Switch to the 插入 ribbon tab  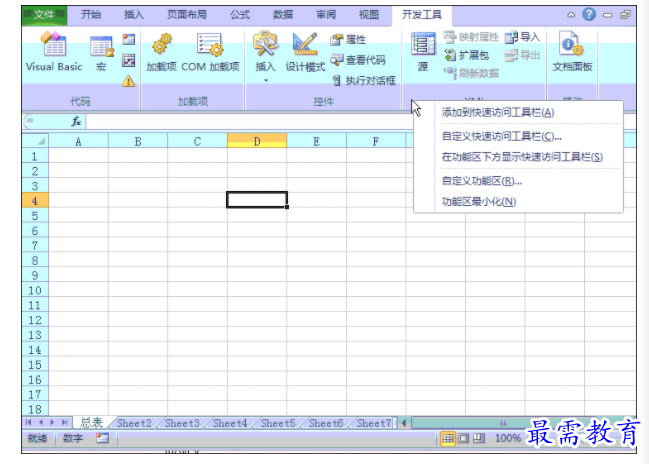click(134, 15)
